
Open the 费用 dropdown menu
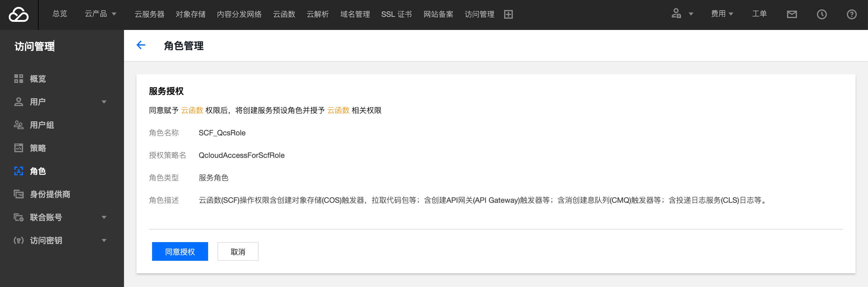click(x=722, y=14)
